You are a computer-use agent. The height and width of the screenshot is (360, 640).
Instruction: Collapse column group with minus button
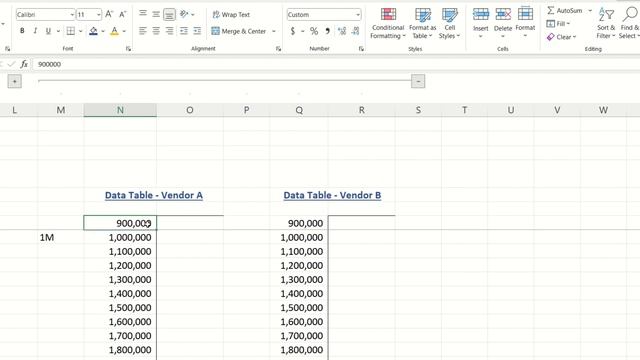418,81
